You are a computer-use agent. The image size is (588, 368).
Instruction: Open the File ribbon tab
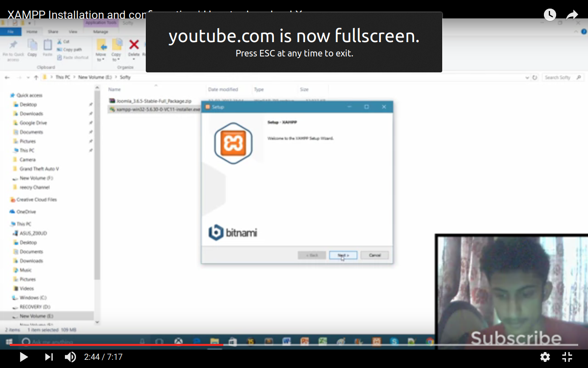11,31
